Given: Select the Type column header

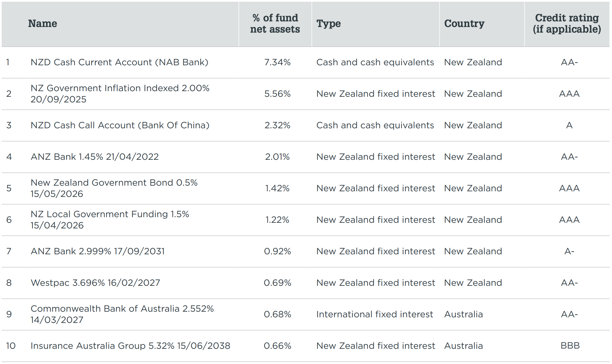Looking at the screenshot, I should pos(329,24).
